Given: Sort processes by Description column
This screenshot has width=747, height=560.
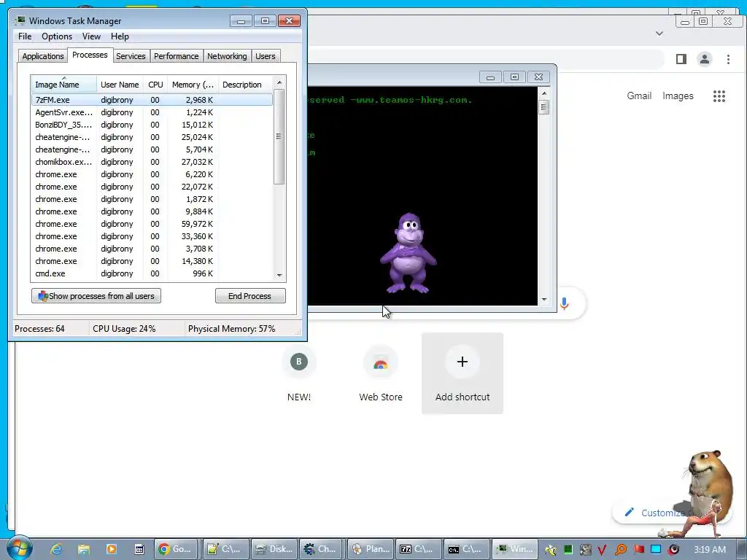Looking at the screenshot, I should coord(245,85).
